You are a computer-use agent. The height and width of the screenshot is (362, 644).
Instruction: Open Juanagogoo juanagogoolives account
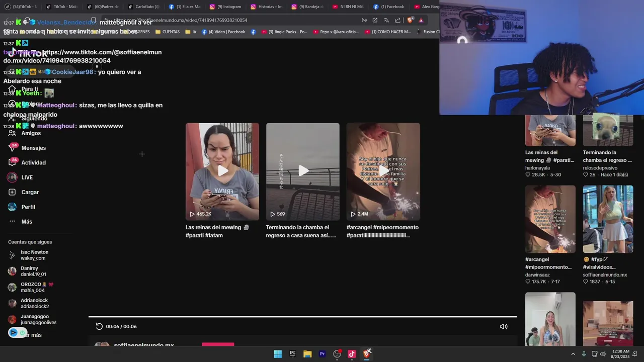pos(32,319)
